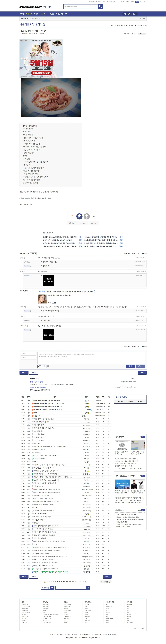The width and height of the screenshot is (166, 644).
Task: Click the 로그인 link at top right
Action: [x=137, y=2]
